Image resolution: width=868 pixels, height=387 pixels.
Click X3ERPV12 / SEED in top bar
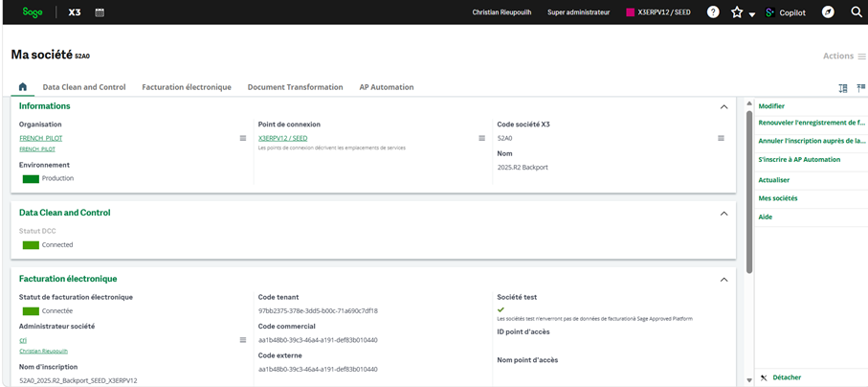click(664, 12)
